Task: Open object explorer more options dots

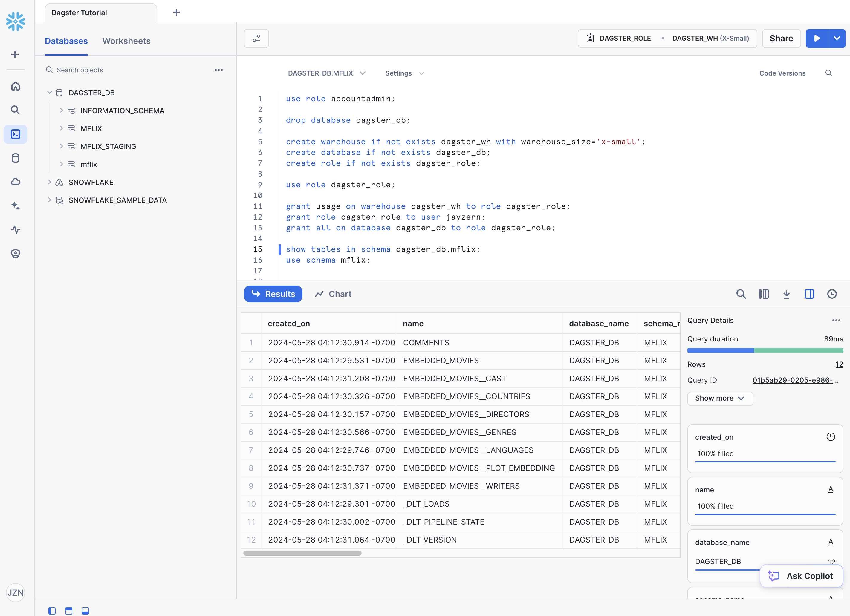Action: point(219,70)
